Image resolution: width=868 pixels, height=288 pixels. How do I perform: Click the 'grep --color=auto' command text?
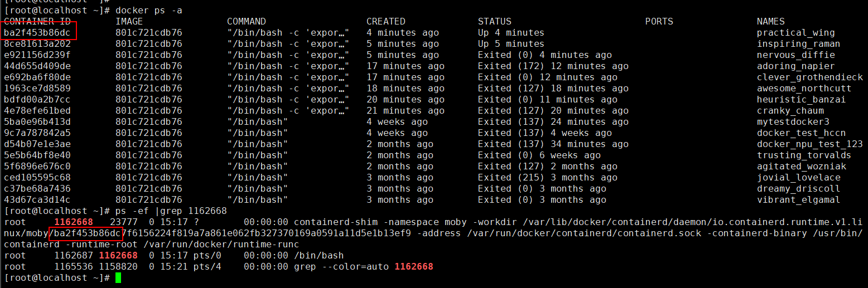(x=341, y=267)
